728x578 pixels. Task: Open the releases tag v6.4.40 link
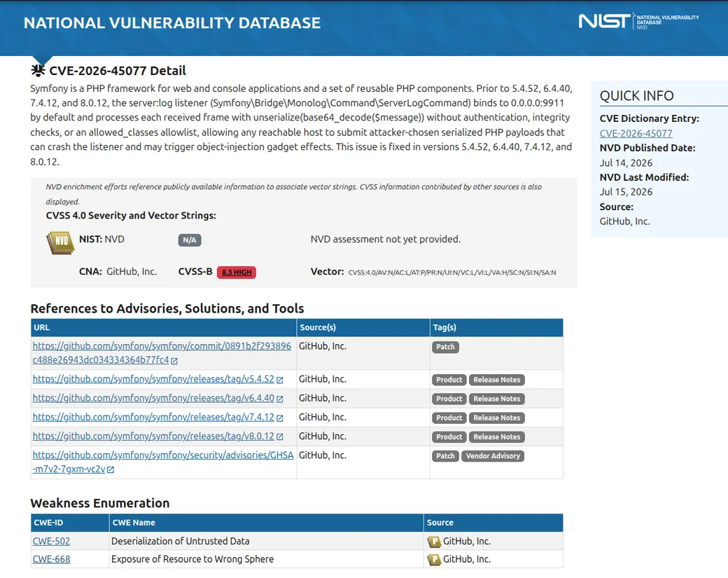click(153, 398)
